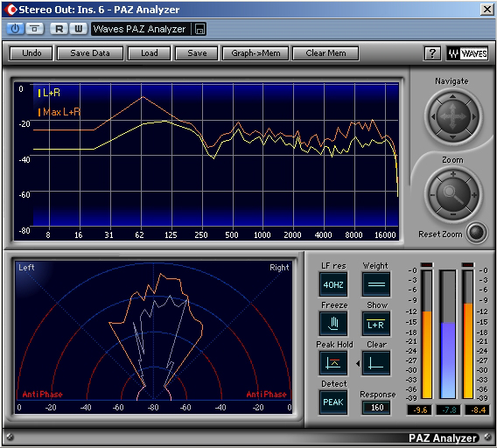Toggle the Detect PEAK button

click(333, 402)
